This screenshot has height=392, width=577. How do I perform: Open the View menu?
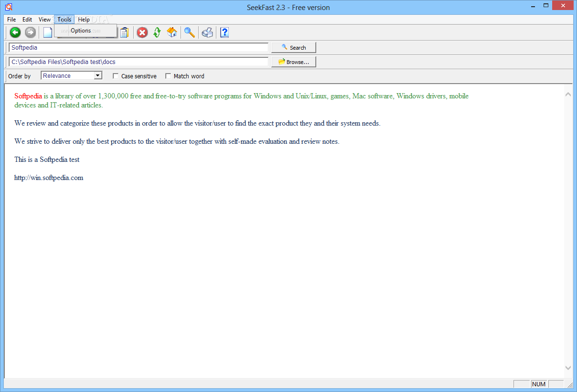[x=44, y=20]
